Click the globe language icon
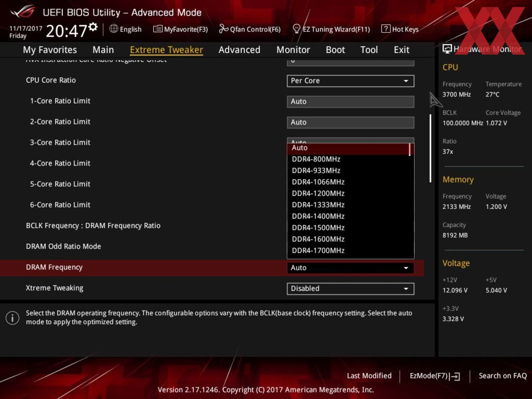 (x=113, y=29)
